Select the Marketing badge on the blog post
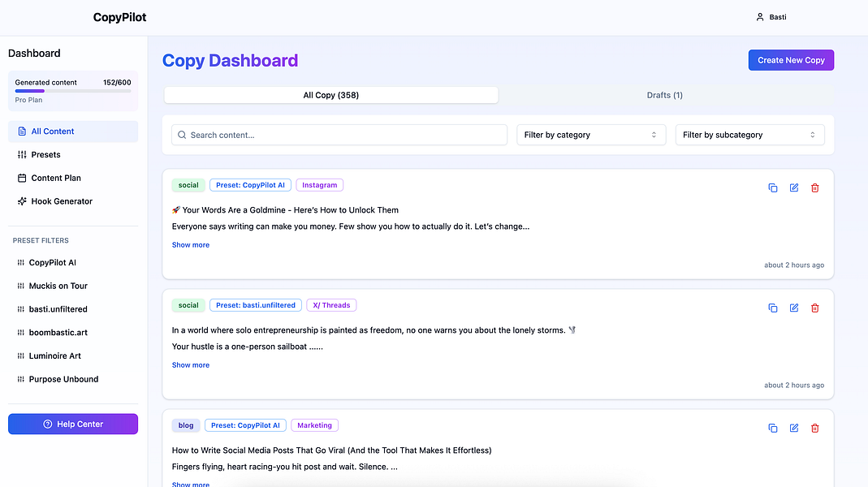The height and width of the screenshot is (487, 868). pos(314,425)
